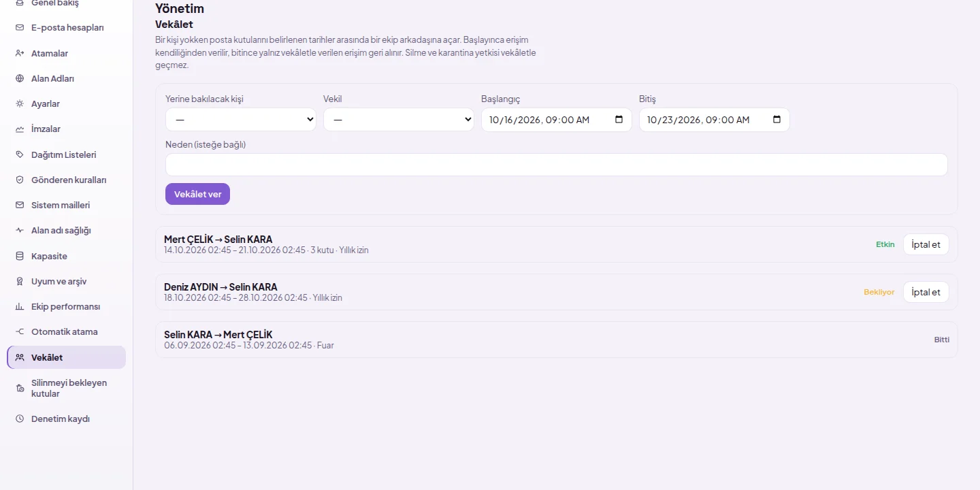
Task: Focus the Bitiş date-time field
Action: [715, 120]
